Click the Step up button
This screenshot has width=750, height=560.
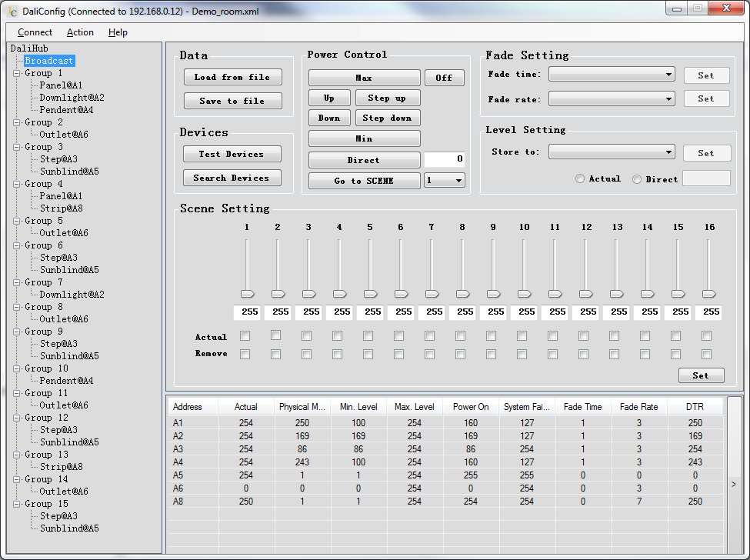click(x=388, y=98)
